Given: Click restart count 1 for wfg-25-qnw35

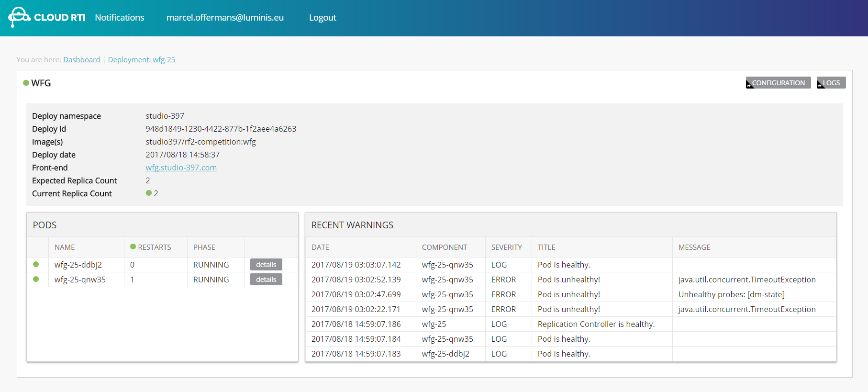Looking at the screenshot, I should point(132,280).
